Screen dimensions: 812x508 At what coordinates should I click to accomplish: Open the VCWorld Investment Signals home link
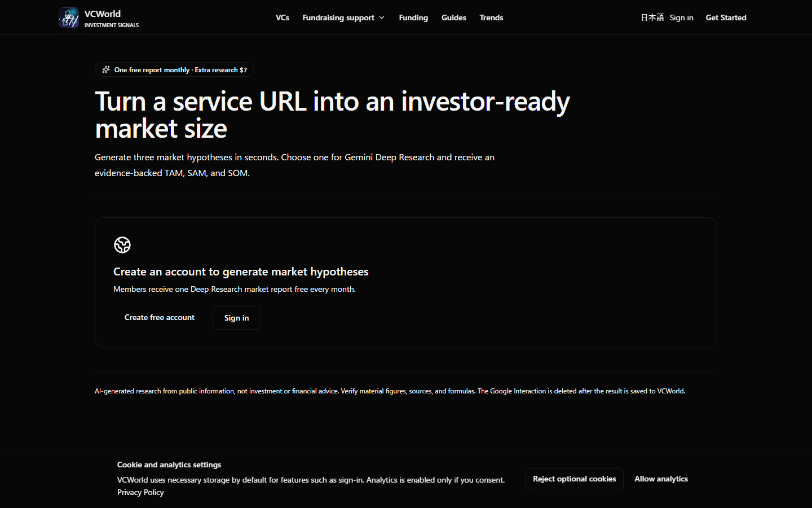(99, 17)
